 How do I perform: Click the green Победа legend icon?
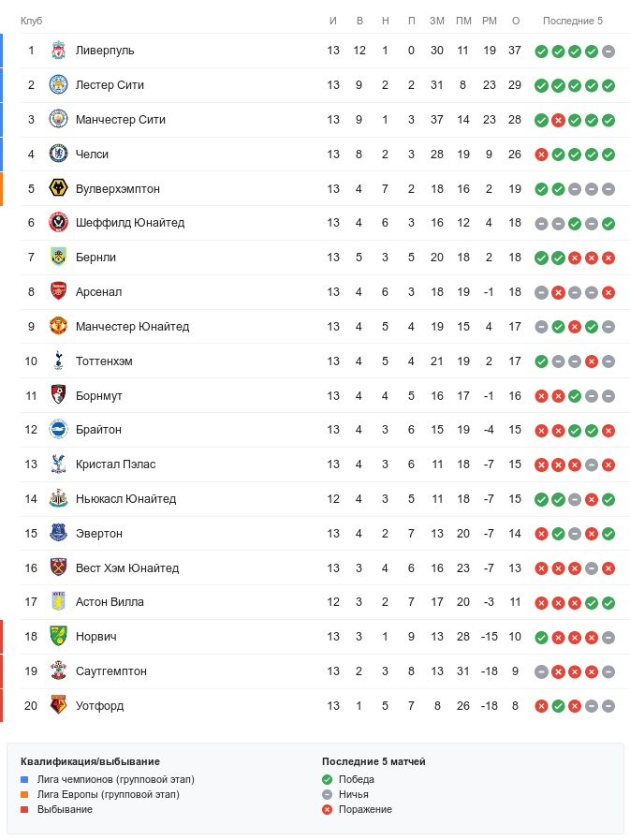click(327, 779)
